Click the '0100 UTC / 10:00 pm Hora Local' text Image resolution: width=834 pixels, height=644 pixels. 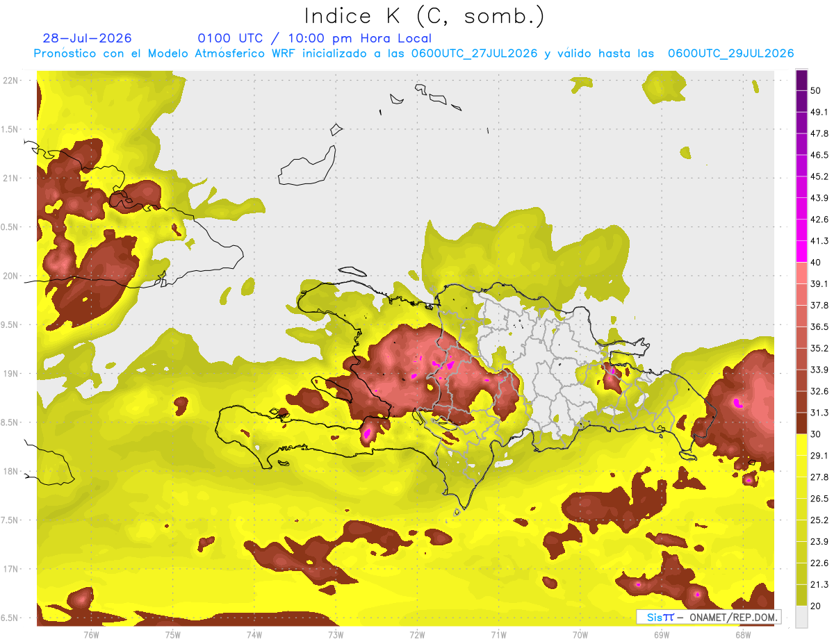[x=315, y=38]
